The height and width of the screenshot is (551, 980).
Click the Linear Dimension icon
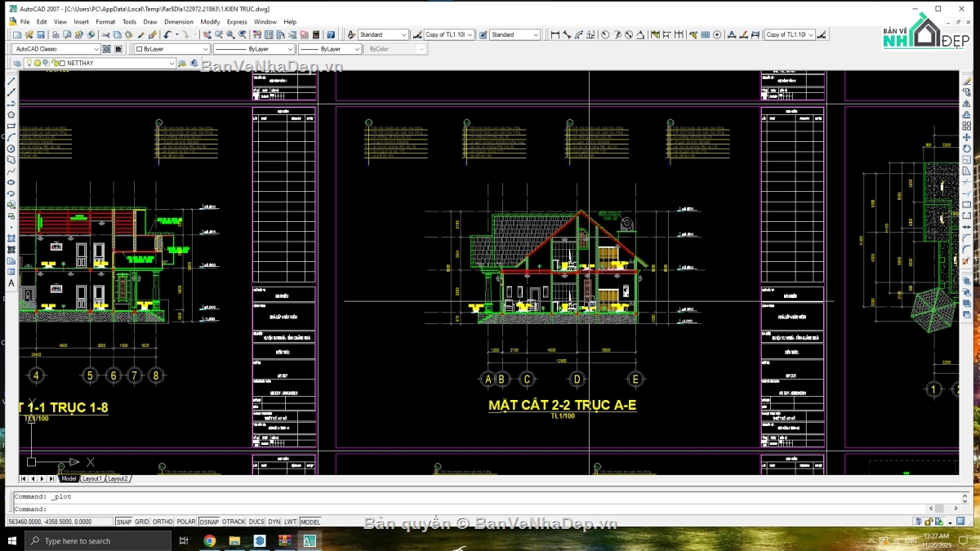555,34
